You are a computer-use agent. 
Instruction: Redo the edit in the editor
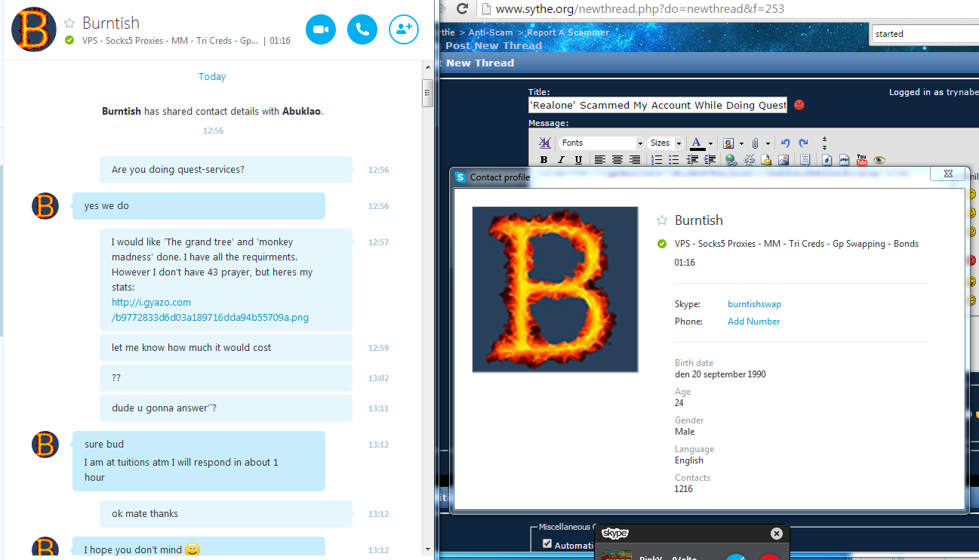[803, 143]
